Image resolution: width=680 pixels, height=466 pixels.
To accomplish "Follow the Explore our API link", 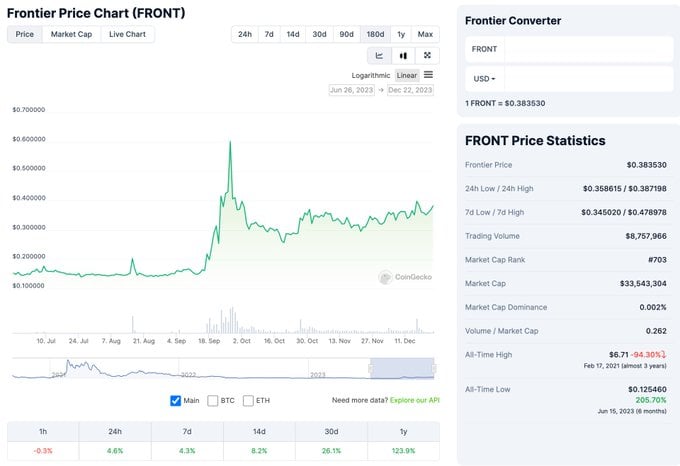I will click(x=413, y=401).
